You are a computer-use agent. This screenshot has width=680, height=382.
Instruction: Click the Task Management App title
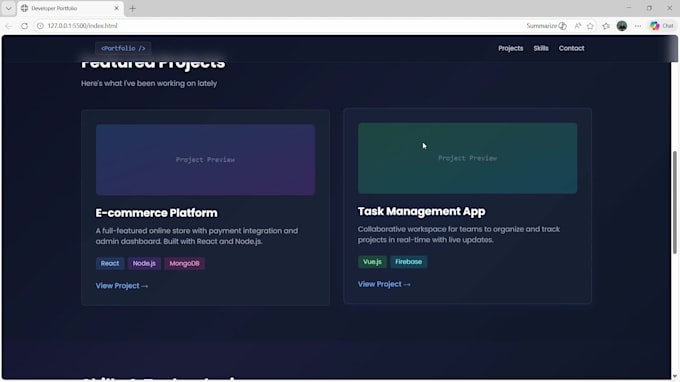click(x=422, y=211)
